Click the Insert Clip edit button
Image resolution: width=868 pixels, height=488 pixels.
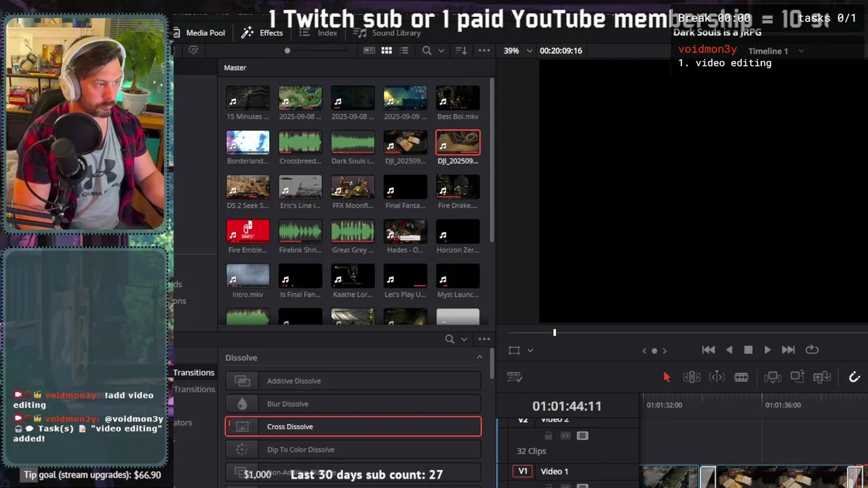(x=772, y=377)
